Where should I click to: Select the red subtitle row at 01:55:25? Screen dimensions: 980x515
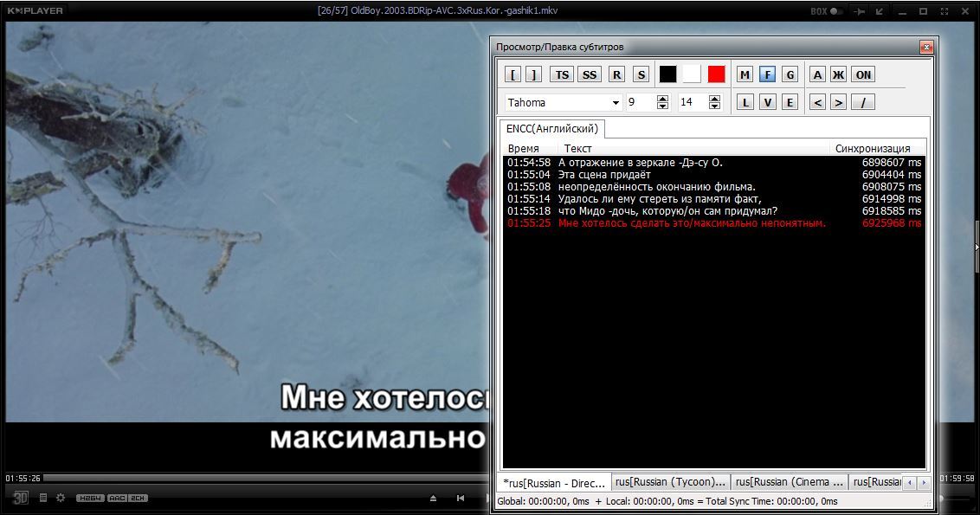713,223
